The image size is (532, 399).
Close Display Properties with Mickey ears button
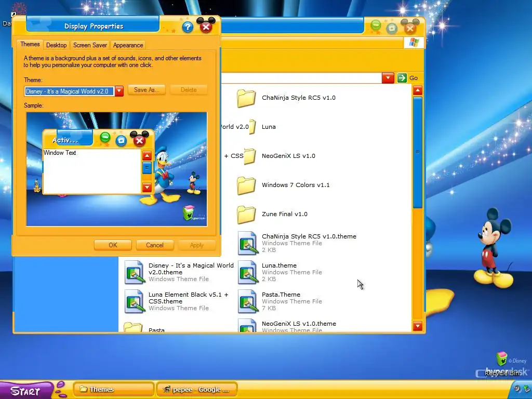point(206,26)
